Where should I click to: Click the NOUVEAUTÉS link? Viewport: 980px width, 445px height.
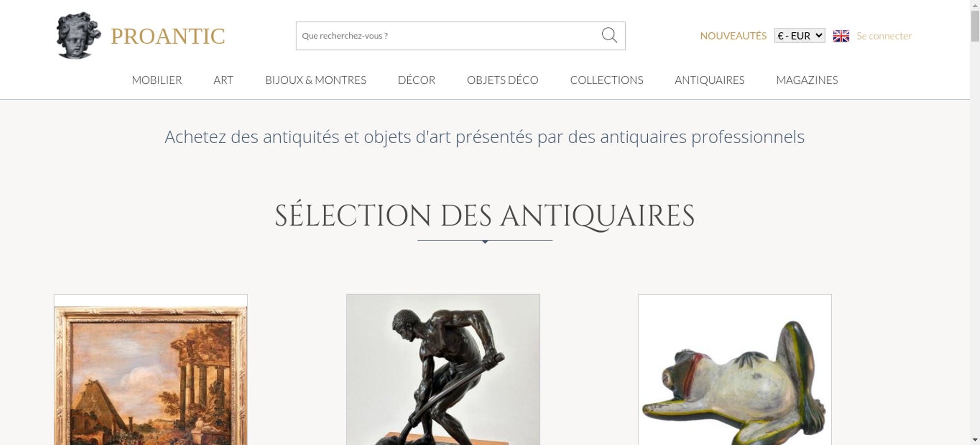733,36
